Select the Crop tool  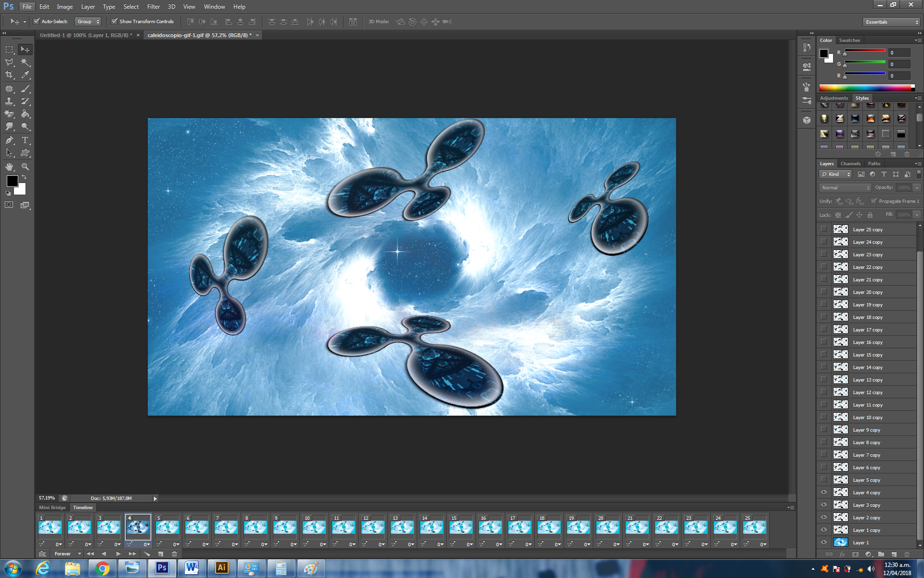(x=9, y=75)
